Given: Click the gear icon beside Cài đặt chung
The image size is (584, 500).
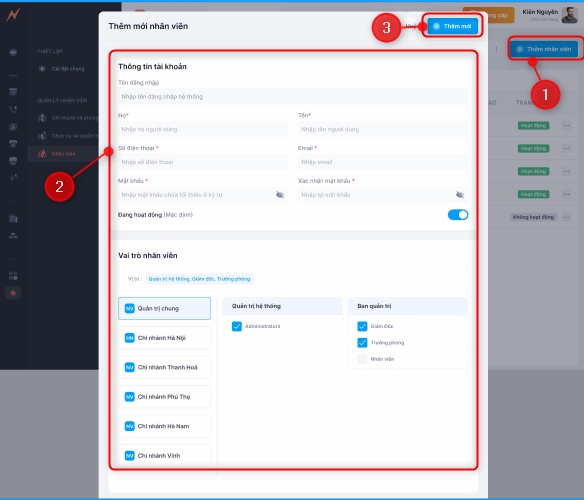Looking at the screenshot, I should [x=42, y=69].
